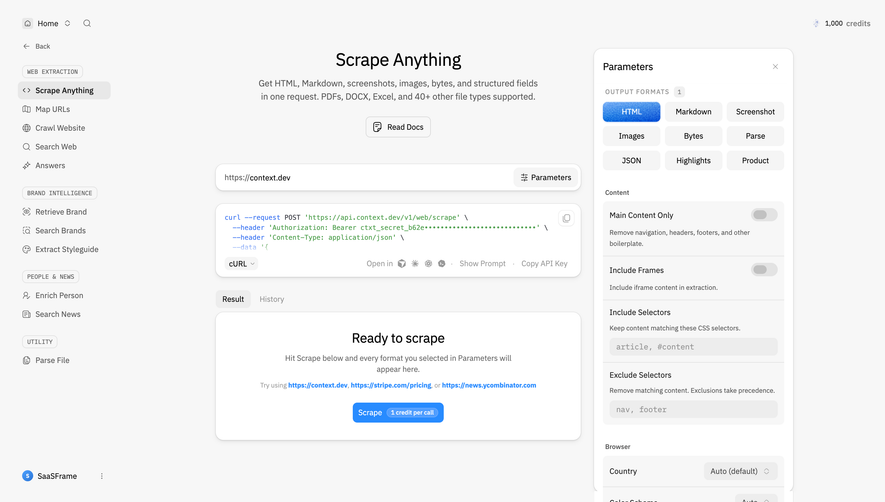The width and height of the screenshot is (885, 502).
Task: Click Copy API Key
Action: [544, 264]
